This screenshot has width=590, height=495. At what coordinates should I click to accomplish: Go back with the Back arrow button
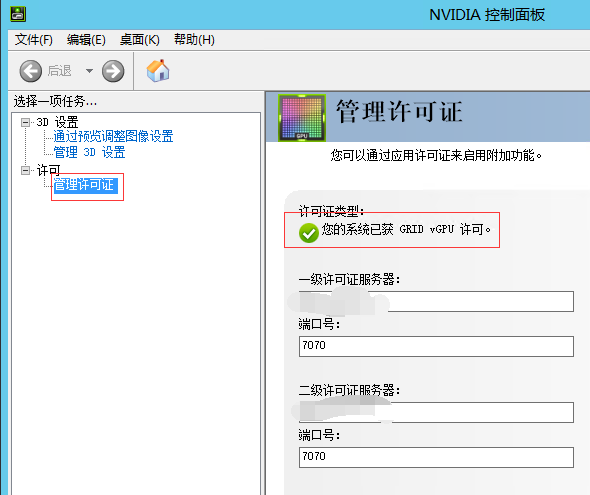[x=30, y=71]
